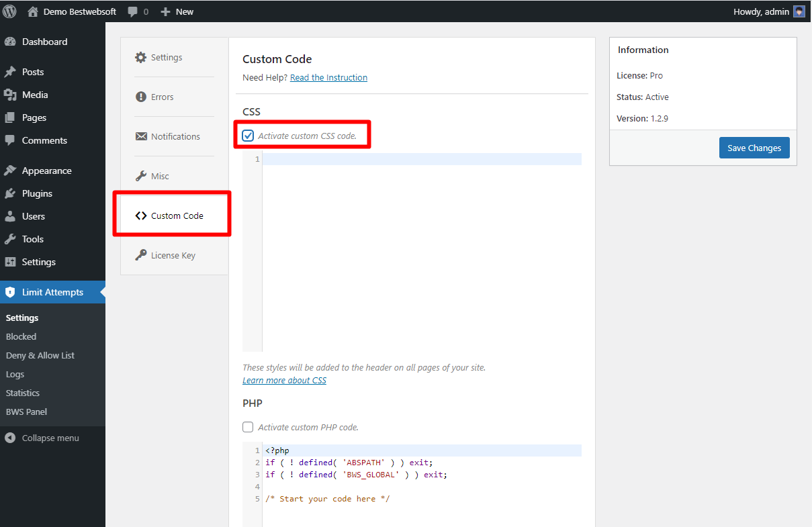Click the sidebar Settings sliders icon
The image size is (812, 527).
click(10, 262)
